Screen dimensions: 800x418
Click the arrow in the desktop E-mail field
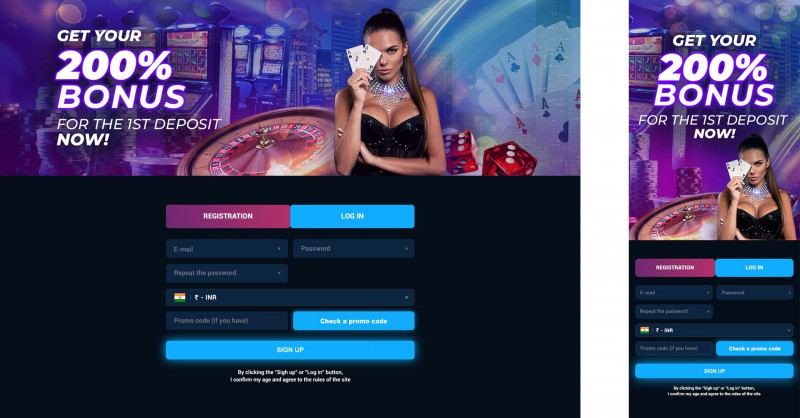pyautogui.click(x=279, y=249)
